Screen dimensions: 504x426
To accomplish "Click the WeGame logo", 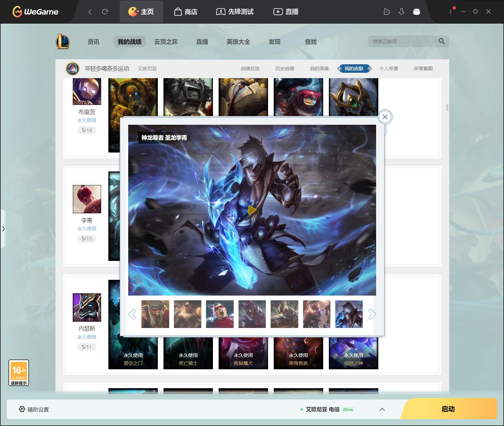I will [x=35, y=12].
